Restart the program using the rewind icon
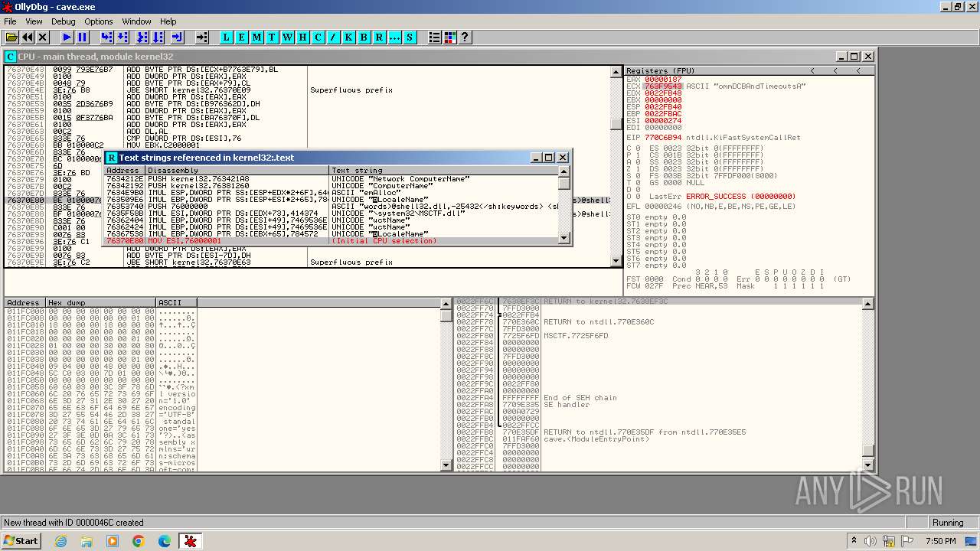 [x=28, y=37]
